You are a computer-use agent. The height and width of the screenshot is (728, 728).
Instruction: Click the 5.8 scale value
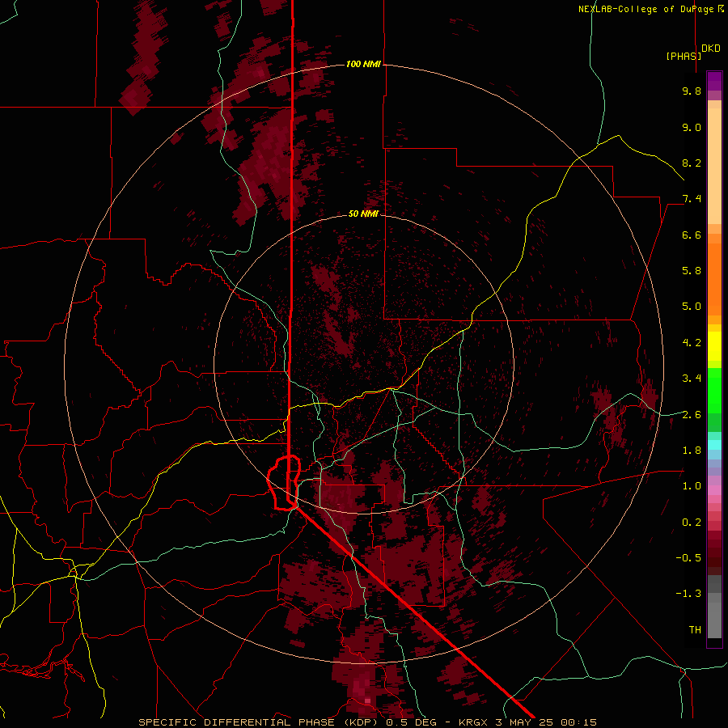(x=692, y=271)
